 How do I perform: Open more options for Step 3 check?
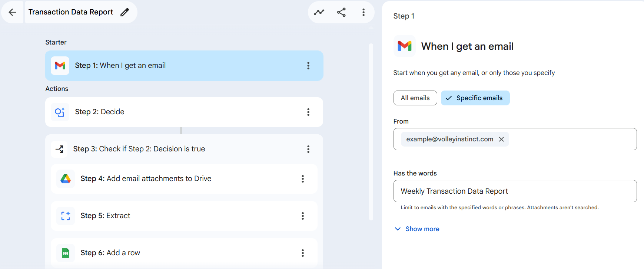[x=308, y=149]
